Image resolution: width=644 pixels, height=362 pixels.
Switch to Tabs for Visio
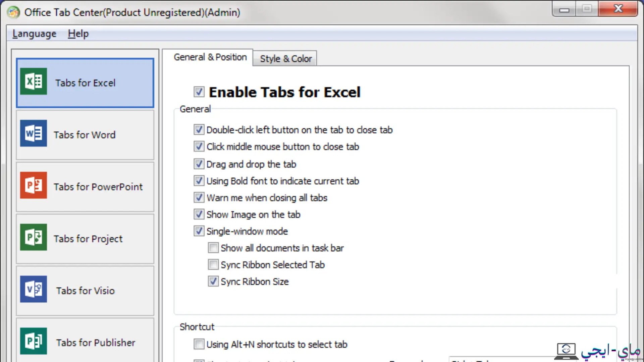[x=85, y=291]
